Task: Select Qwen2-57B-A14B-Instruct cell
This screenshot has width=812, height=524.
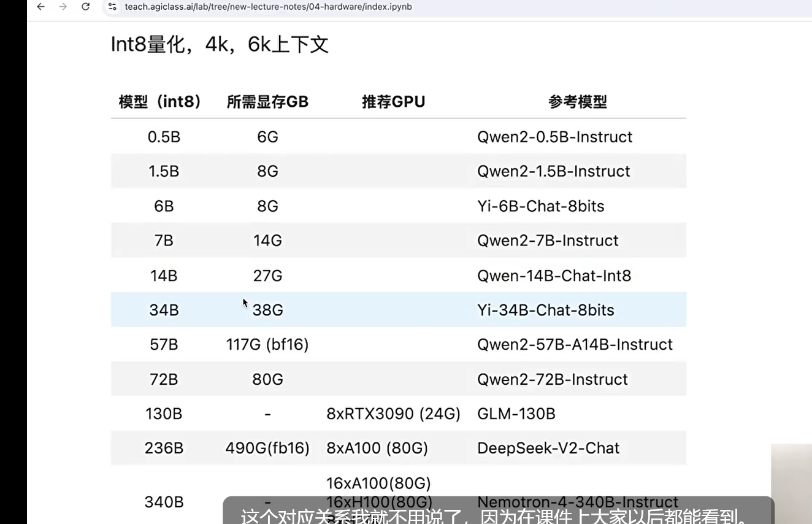Action: [575, 345]
